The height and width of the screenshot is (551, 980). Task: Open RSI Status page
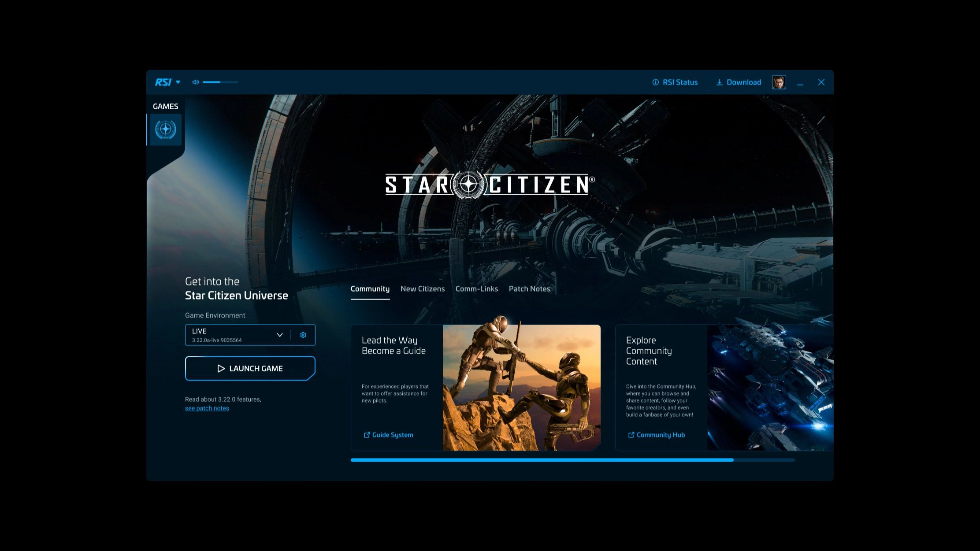675,82
